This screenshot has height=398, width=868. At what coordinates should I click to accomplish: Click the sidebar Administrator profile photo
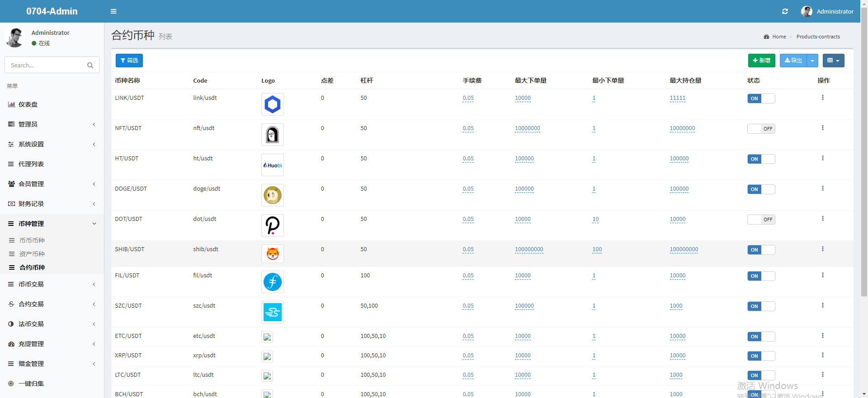click(15, 37)
